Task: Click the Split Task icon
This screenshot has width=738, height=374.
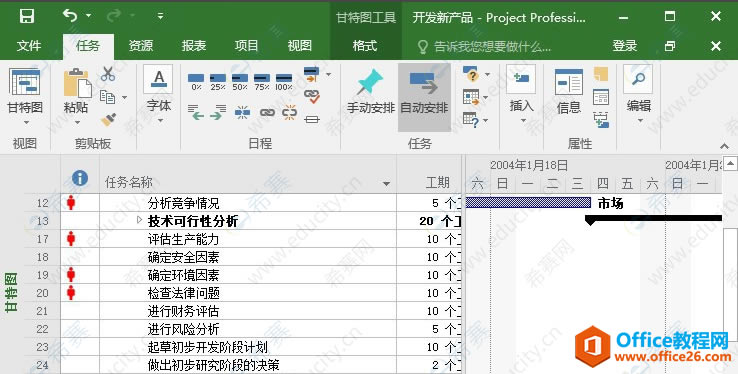Action: pos(242,112)
